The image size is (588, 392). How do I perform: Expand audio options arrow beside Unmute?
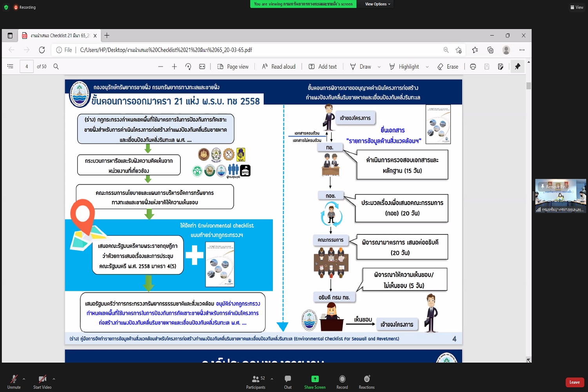tap(24, 379)
